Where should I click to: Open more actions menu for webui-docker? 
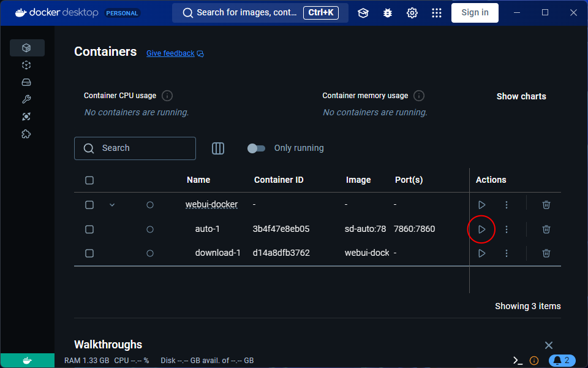(507, 205)
